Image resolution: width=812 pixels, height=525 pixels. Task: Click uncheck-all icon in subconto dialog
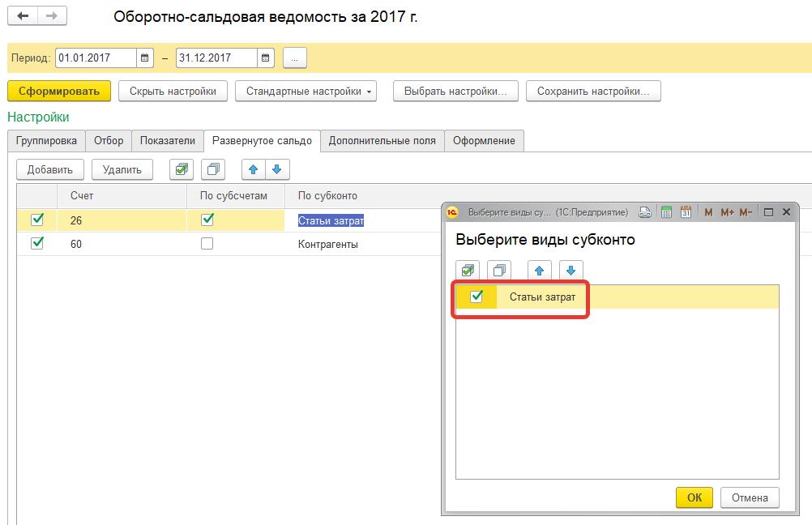pyautogui.click(x=499, y=271)
